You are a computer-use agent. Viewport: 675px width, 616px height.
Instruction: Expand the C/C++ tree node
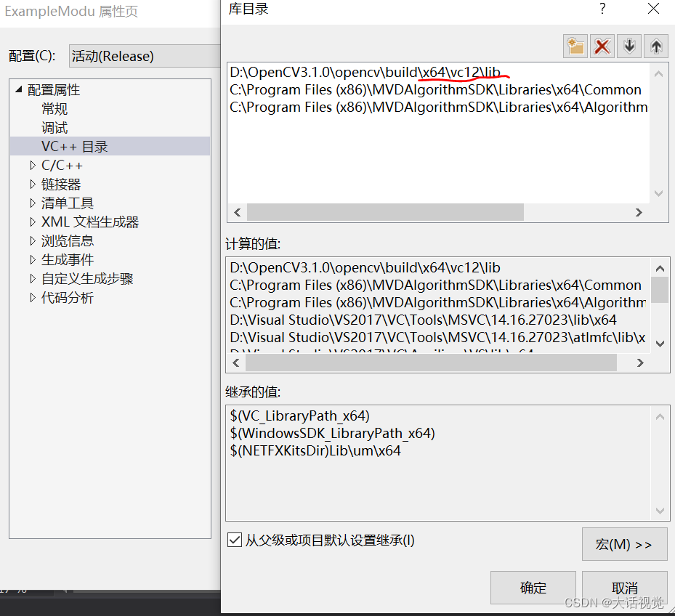[33, 166]
